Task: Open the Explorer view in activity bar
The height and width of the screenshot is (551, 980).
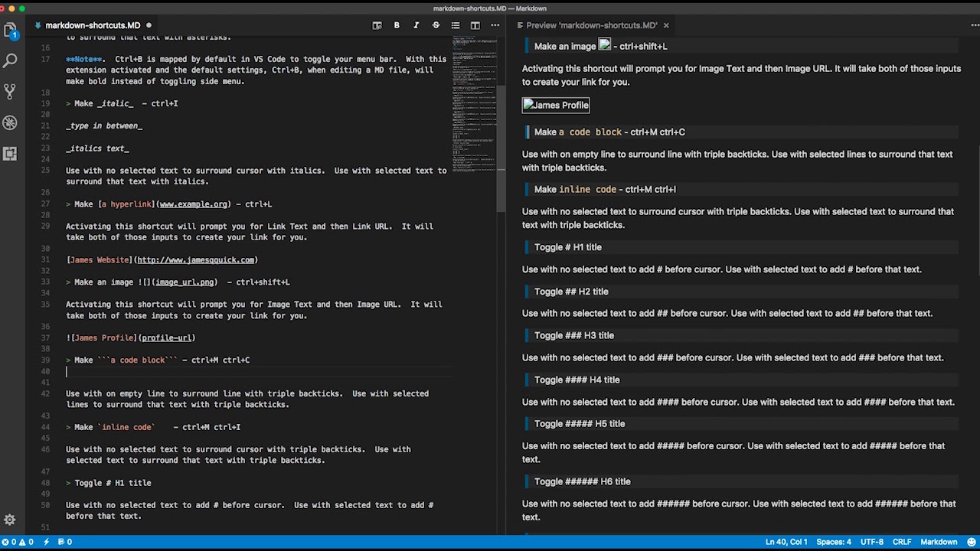Action: click(10, 31)
